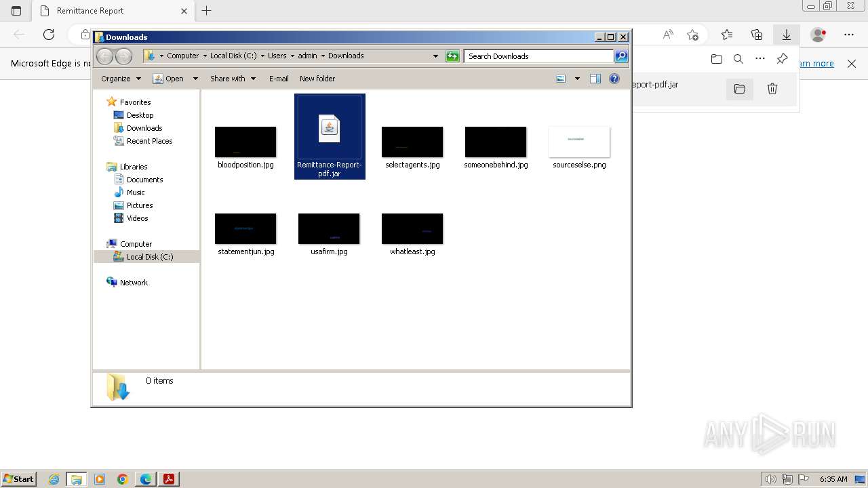Open Documents library
Image resolution: width=868 pixels, height=488 pixels.
[144, 180]
